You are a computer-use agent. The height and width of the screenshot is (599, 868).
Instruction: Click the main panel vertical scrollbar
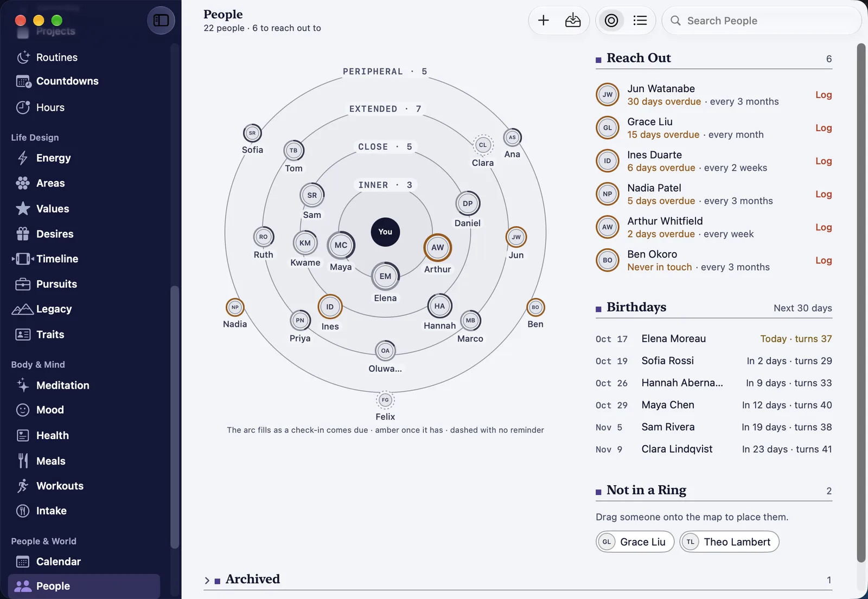click(861, 302)
